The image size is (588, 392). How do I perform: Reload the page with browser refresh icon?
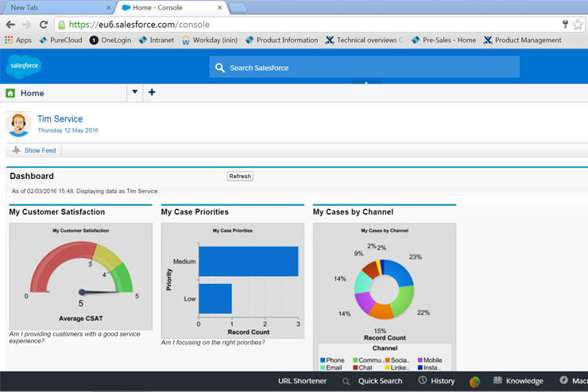pos(43,25)
